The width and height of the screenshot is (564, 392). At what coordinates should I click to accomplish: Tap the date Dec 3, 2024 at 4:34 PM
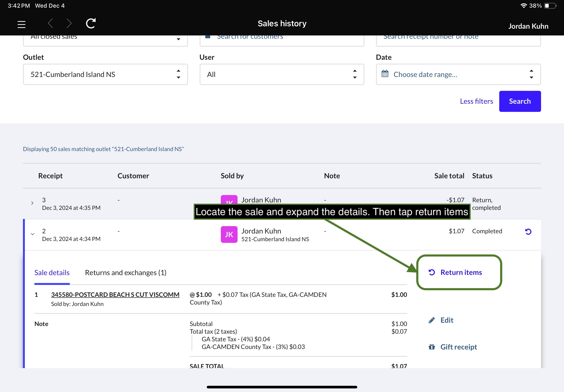[x=71, y=239]
